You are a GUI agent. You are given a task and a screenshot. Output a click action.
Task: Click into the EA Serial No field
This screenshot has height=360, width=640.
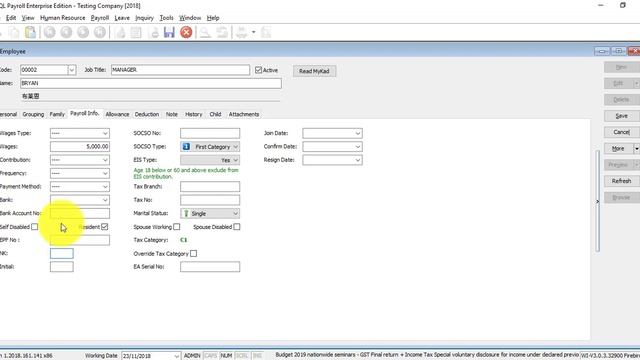pos(210,267)
